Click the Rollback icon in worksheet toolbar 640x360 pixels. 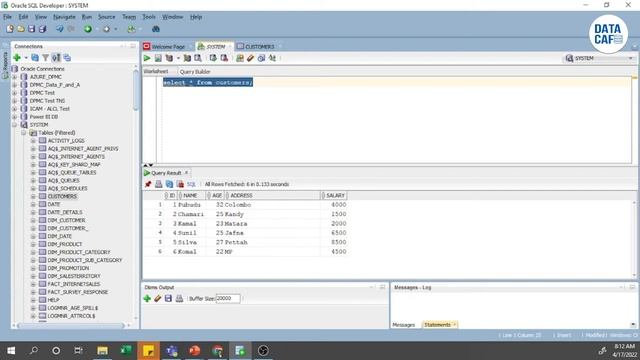point(224,58)
